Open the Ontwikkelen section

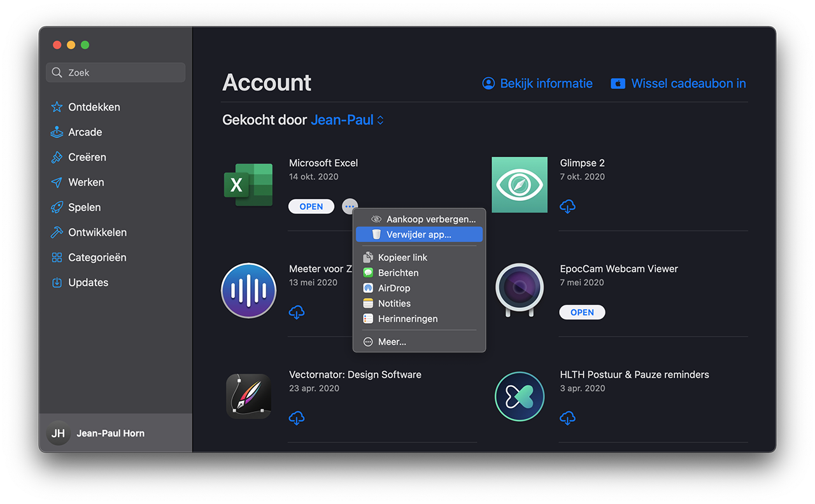point(89,232)
